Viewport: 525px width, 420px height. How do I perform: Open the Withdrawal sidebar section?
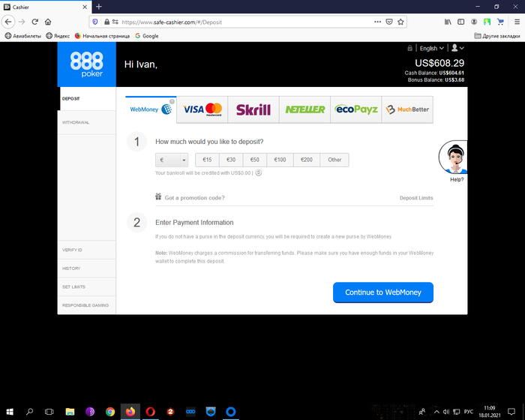tap(87, 122)
